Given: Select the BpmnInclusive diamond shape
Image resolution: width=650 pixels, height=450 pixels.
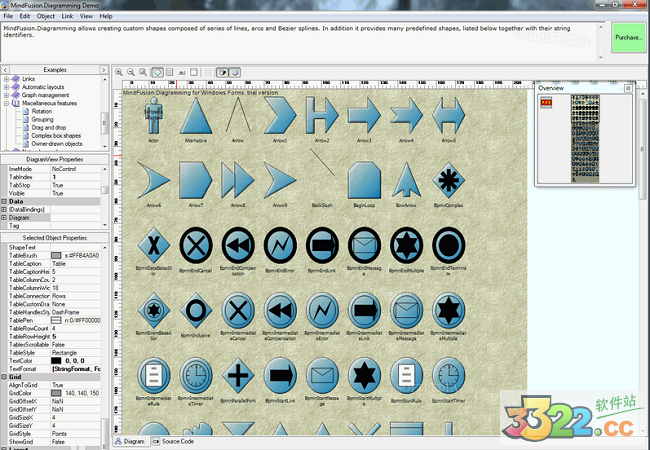Looking at the screenshot, I should click(196, 310).
